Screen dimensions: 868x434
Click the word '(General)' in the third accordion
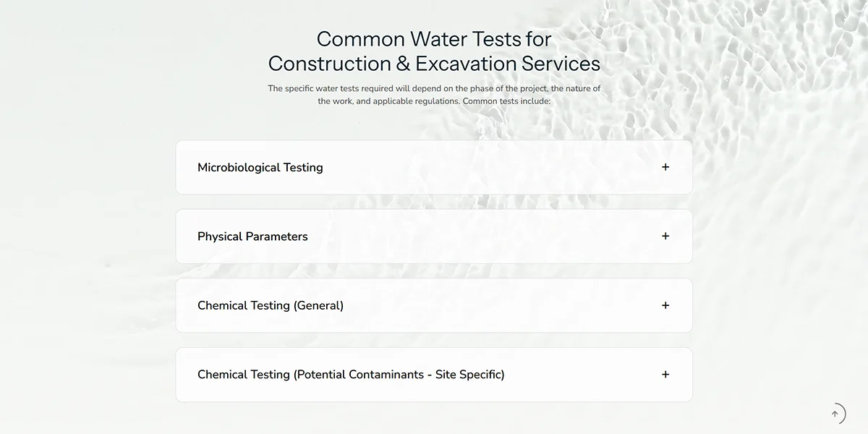(x=318, y=306)
